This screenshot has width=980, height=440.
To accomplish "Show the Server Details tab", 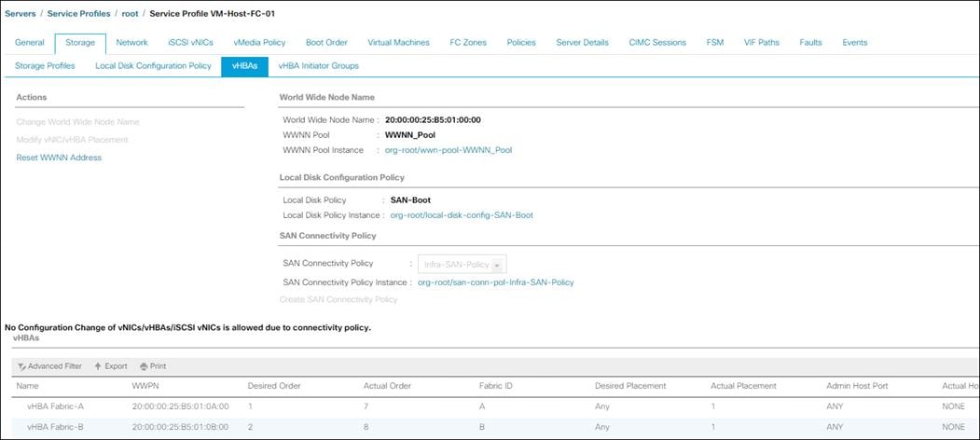I will click(x=582, y=43).
